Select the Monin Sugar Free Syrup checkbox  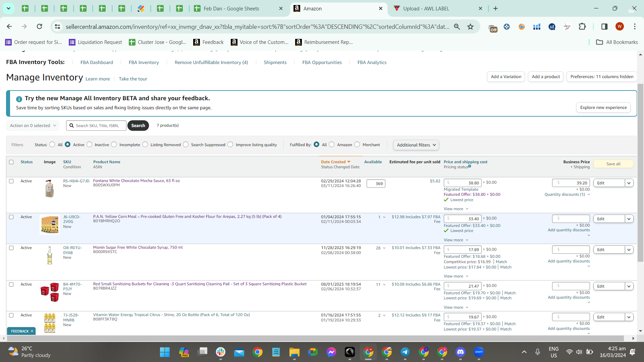[11, 248]
